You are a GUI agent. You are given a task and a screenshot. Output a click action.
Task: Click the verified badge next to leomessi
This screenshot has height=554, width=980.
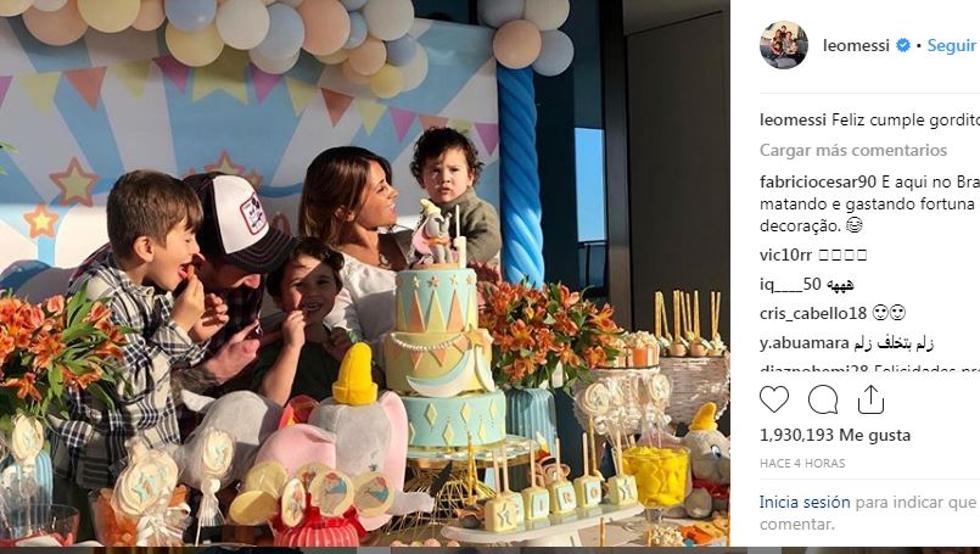(902, 46)
